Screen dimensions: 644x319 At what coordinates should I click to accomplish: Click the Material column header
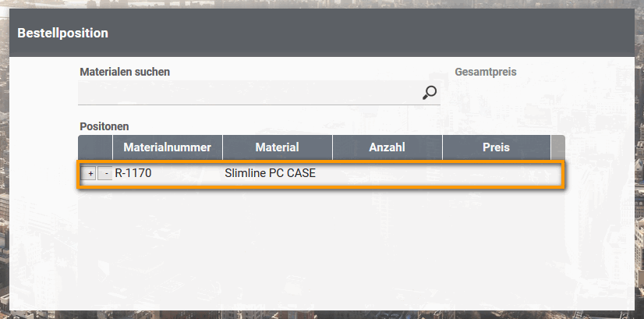click(278, 147)
